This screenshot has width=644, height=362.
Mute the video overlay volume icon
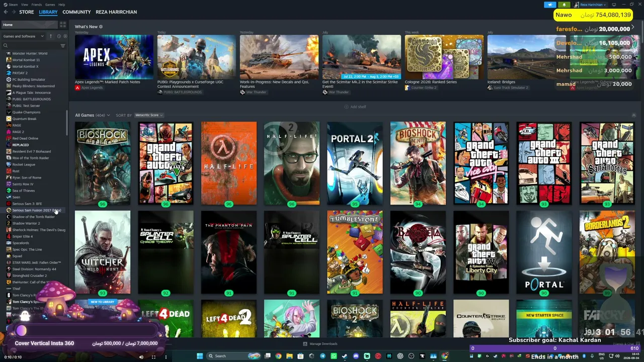(x=141, y=357)
